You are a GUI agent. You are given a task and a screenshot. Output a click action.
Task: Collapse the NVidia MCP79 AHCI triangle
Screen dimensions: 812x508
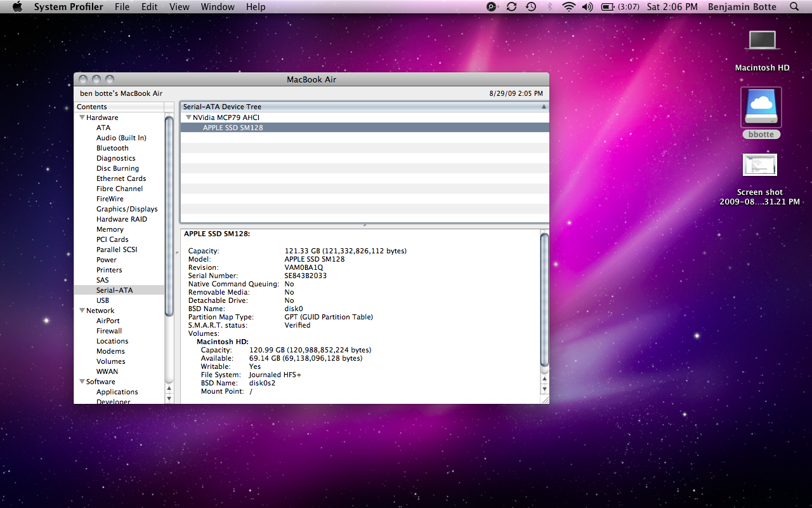click(188, 117)
